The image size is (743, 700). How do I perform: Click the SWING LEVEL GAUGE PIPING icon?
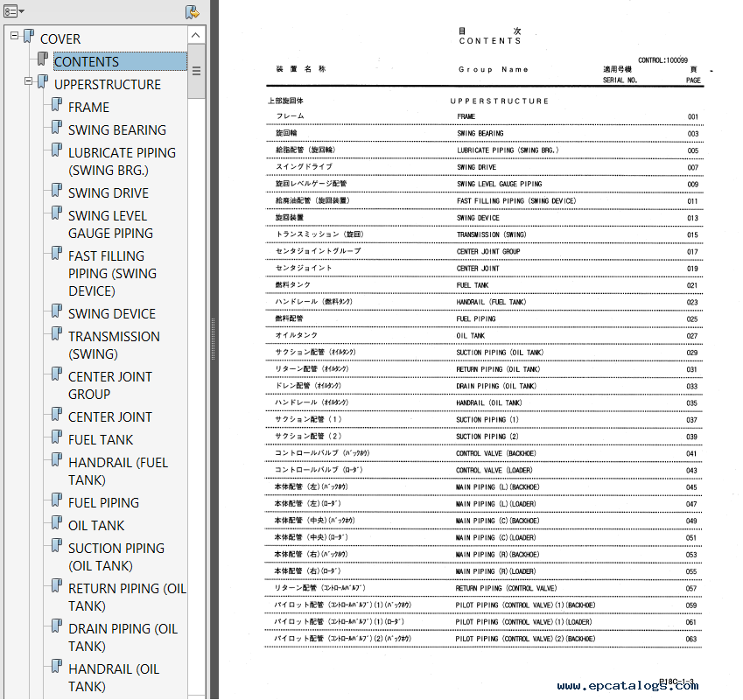pos(57,213)
